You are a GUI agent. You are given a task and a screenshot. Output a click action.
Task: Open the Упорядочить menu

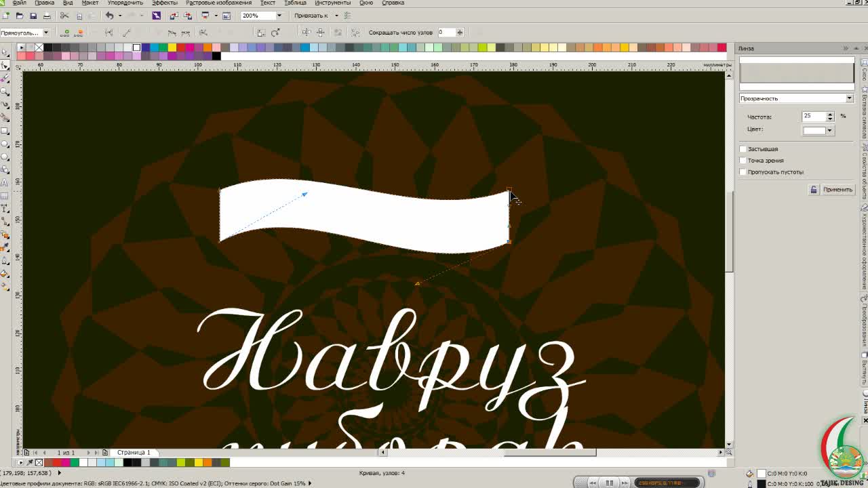coord(125,3)
